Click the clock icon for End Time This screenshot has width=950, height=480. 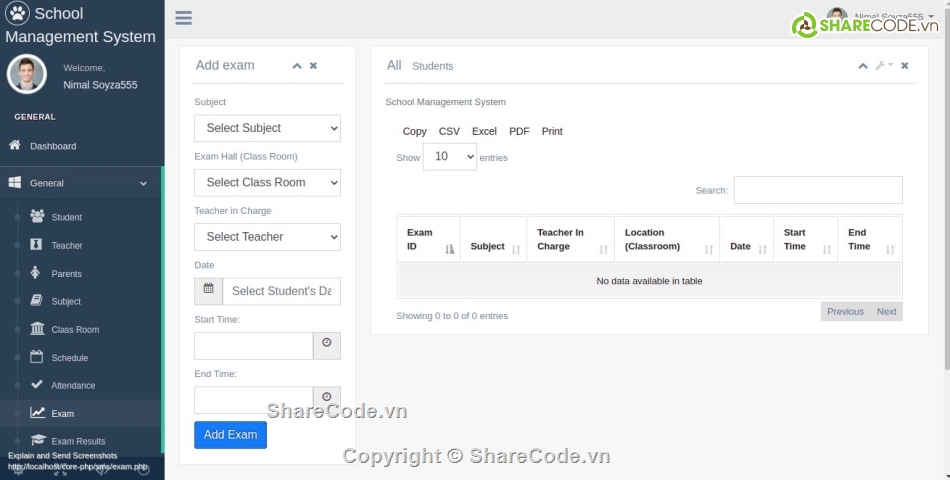point(327,400)
